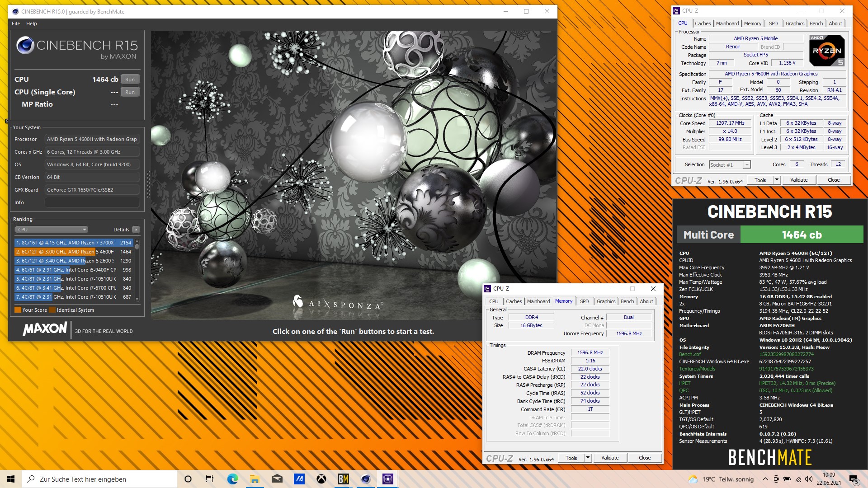Switch to Caches tab in top CPU-Z

point(703,23)
